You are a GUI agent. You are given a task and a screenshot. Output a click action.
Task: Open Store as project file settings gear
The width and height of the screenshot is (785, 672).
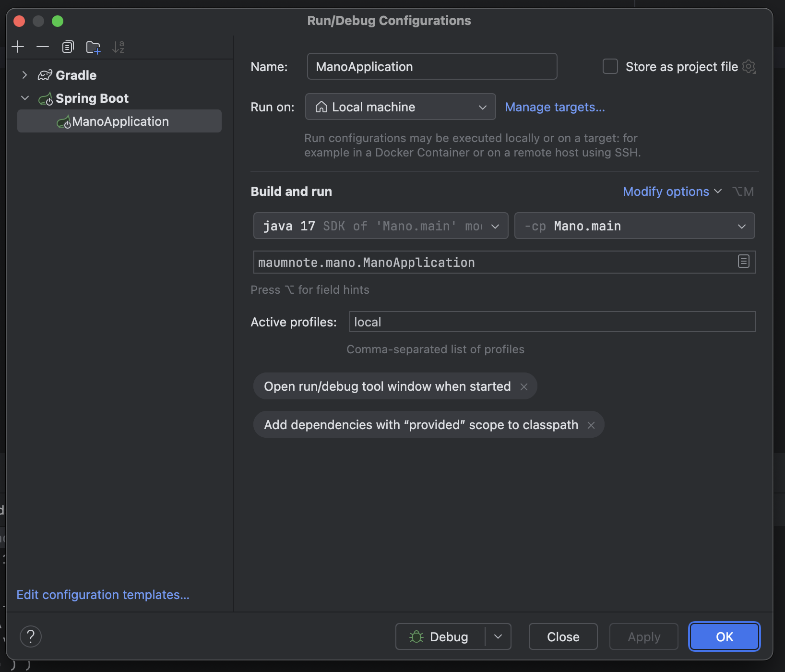click(749, 67)
